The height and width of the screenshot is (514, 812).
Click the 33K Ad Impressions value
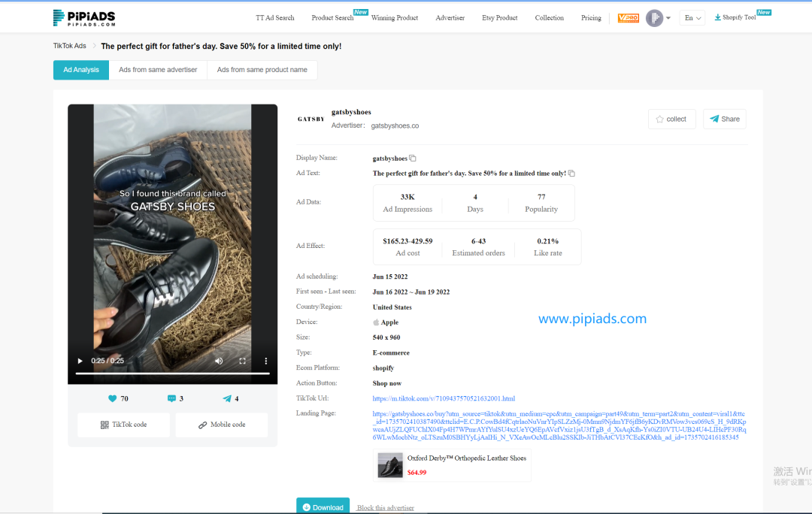point(408,197)
